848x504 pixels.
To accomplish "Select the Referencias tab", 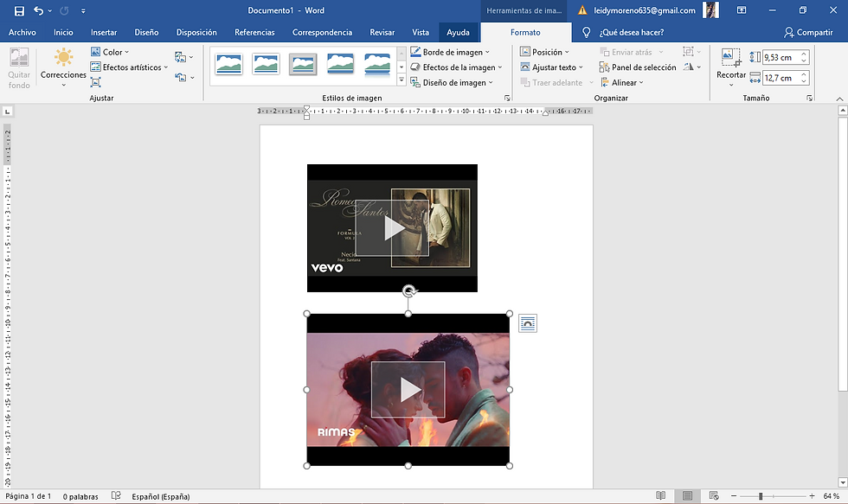I will pos(254,32).
